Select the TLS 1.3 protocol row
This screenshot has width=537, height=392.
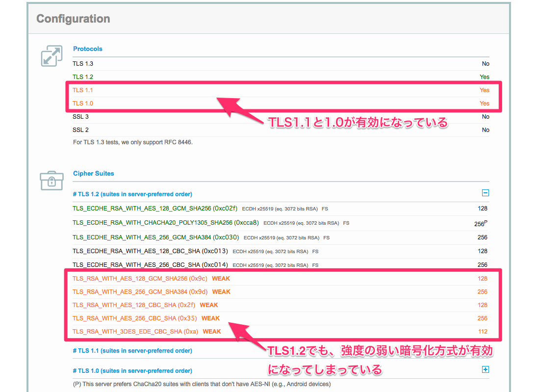click(82, 64)
